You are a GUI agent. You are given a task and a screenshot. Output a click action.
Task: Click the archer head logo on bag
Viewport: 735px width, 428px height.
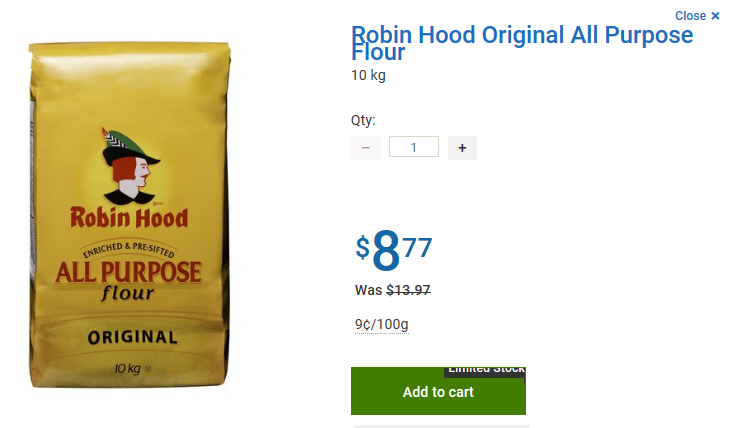point(130,166)
